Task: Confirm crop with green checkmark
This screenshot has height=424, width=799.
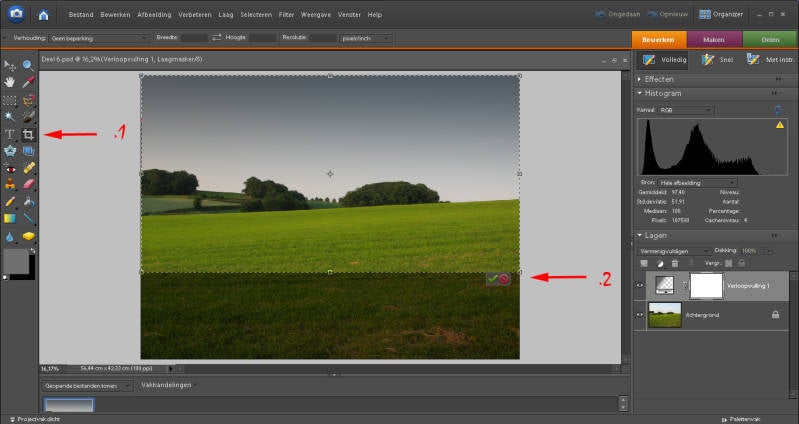Action: tap(492, 279)
